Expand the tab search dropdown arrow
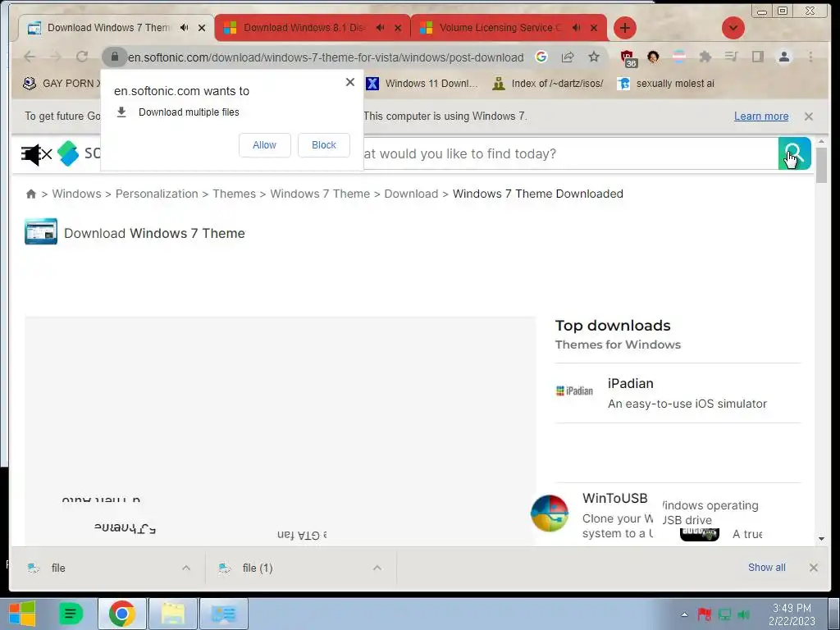Image resolution: width=840 pixels, height=630 pixels. 733,28
